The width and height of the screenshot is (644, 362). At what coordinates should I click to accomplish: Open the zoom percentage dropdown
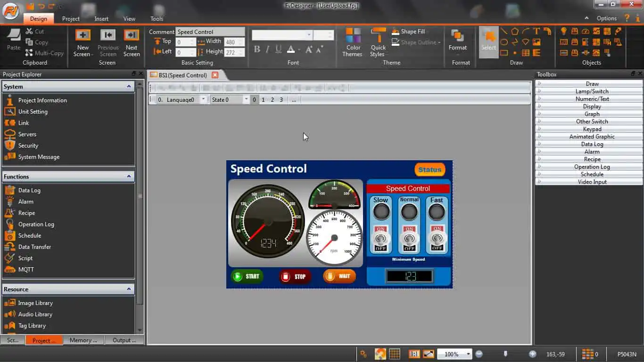[468, 354]
